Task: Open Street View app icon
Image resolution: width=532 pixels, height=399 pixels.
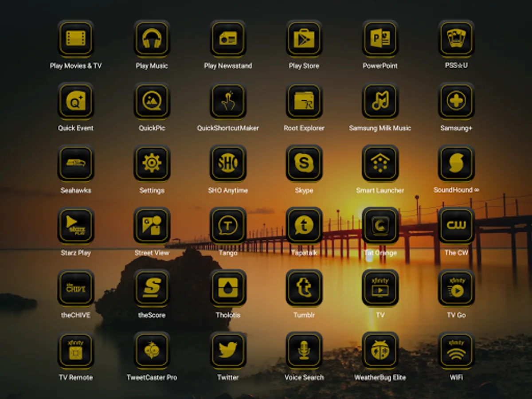Action: [152, 226]
